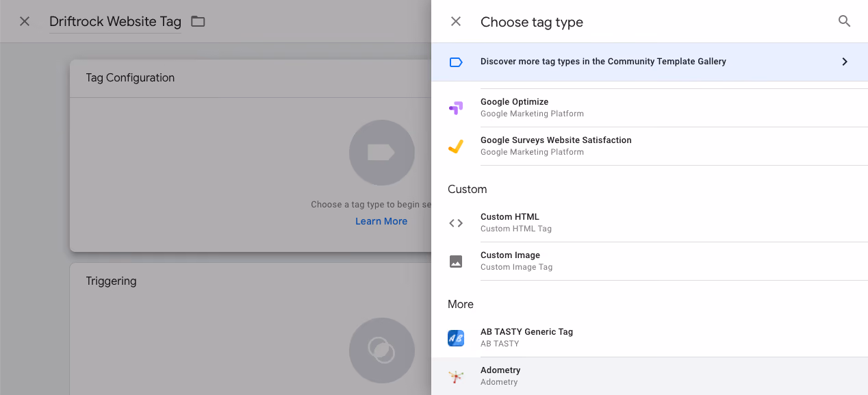Expand Community Template Gallery chevron arrow
Viewport: 868px width, 395px height.
(845, 62)
